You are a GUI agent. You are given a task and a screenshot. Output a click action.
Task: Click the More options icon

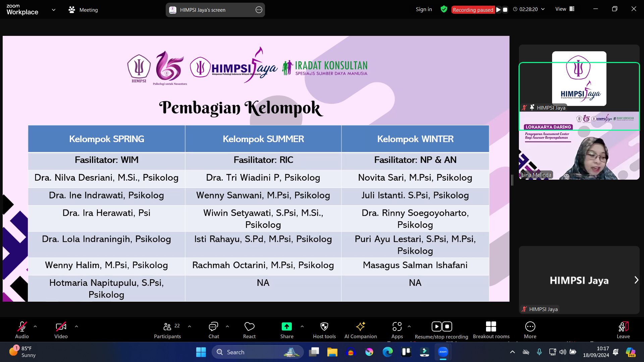(530, 326)
